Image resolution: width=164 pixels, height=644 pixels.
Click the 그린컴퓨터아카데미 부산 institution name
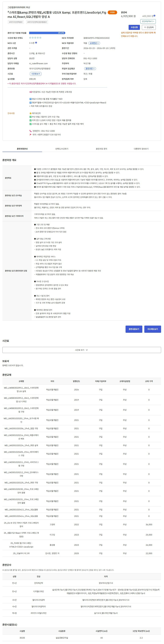(x=18, y=7)
